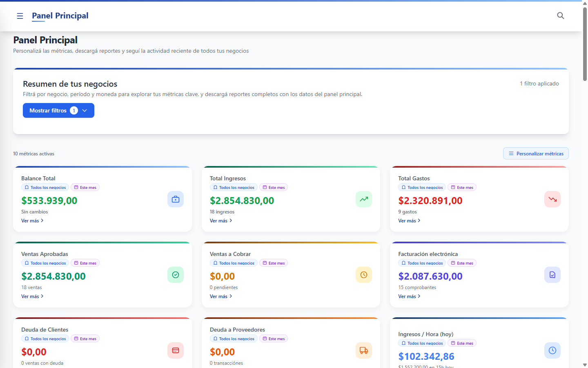This screenshot has width=588, height=368.
Task: Click Este mes tag on Deuda de Clientes
Action: [85, 339]
